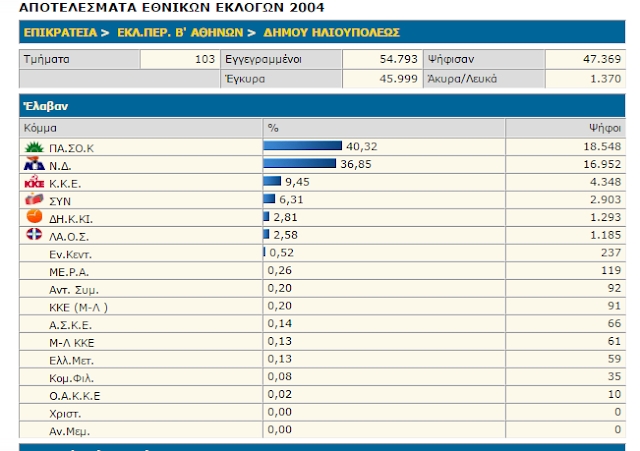This screenshot has height=451, width=640.
Task: Click the Ο.Α.Κ.Κ.Ε vote count 10
Action: coord(615,394)
